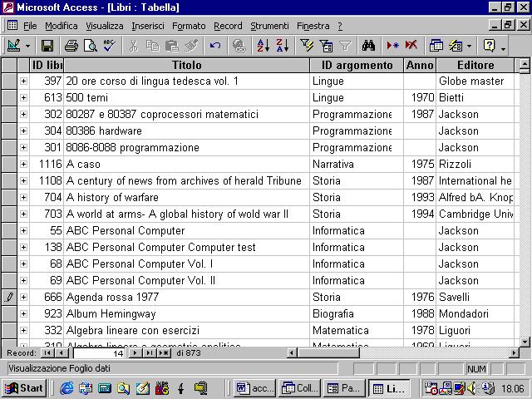Viewport: 532px width, 399px height.
Task: Open Print Preview icon
Action: pyautogui.click(x=91, y=46)
